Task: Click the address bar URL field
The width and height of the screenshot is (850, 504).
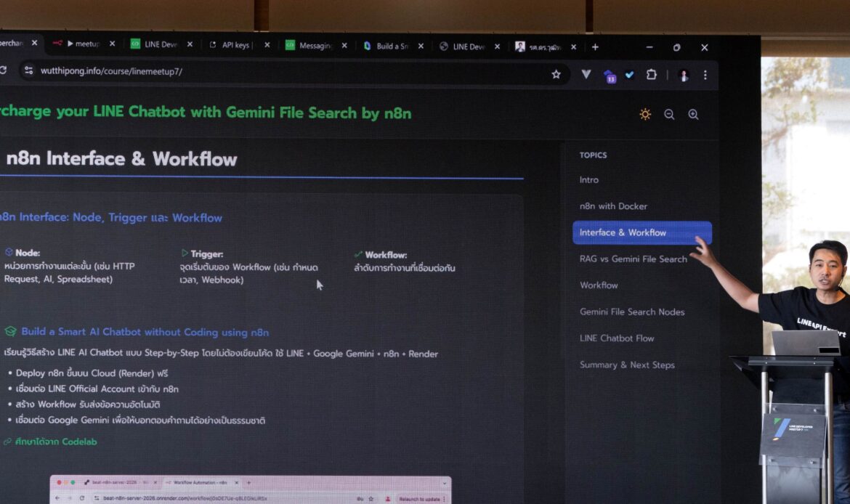Action: click(291, 72)
